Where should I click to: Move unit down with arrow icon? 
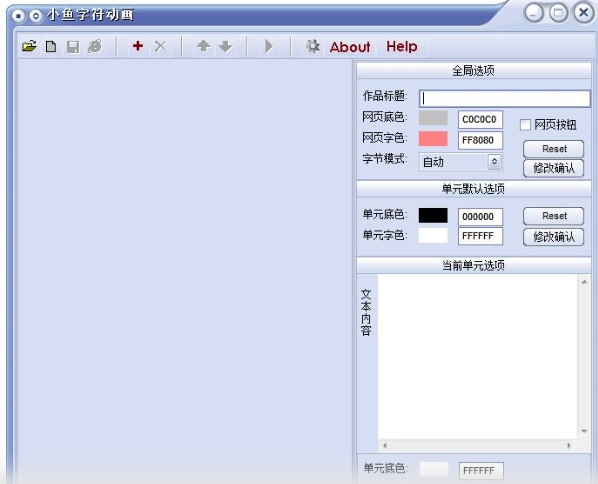tap(226, 47)
